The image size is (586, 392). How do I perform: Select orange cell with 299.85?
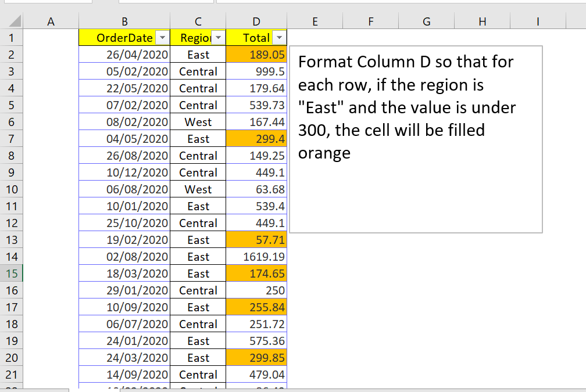pos(256,358)
